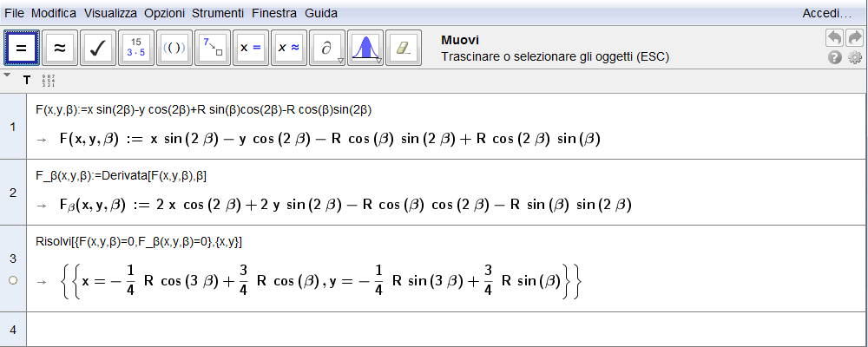This screenshot has height=347, width=868.
Task: Open the Visualizza menu
Action: [x=111, y=14]
